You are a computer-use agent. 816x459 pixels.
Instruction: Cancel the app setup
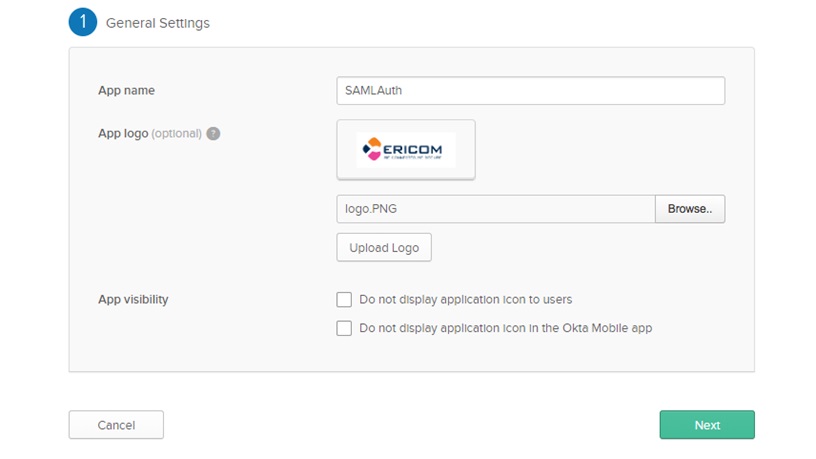point(116,425)
